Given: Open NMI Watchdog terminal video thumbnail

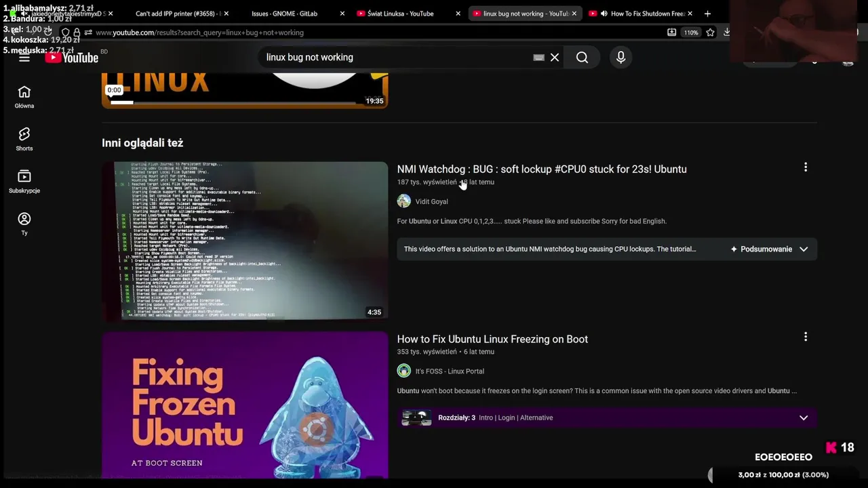Looking at the screenshot, I should click(x=245, y=241).
